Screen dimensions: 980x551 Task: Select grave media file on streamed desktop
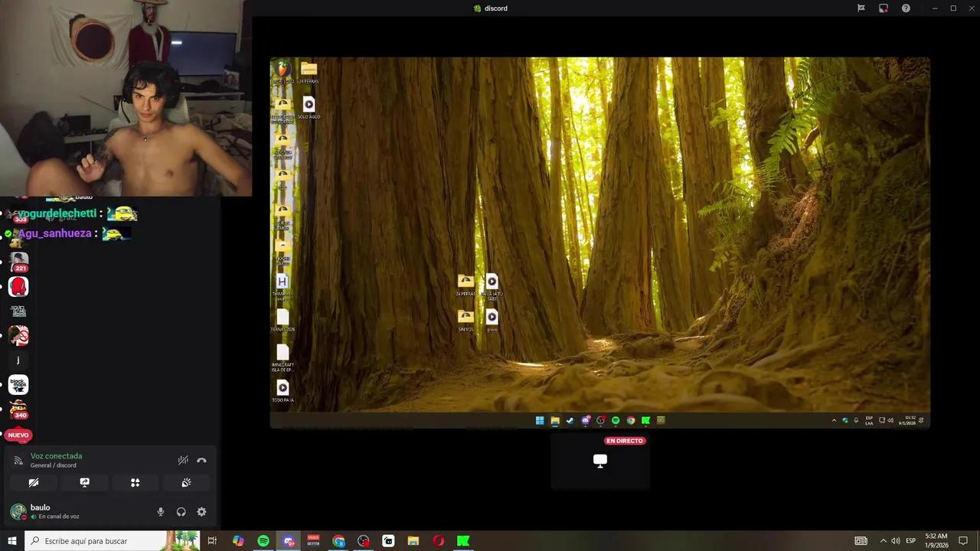pos(492,320)
